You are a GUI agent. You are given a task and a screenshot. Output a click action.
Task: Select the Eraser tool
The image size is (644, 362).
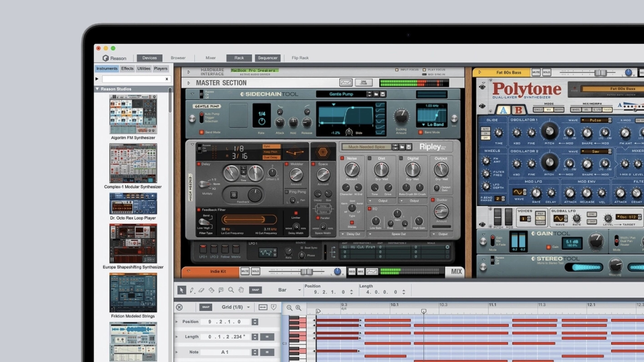coord(201,290)
